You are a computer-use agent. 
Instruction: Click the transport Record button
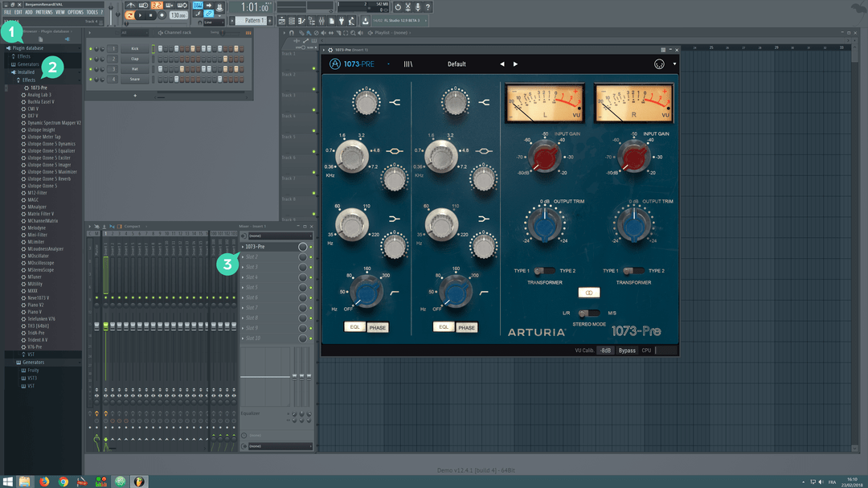point(162,15)
